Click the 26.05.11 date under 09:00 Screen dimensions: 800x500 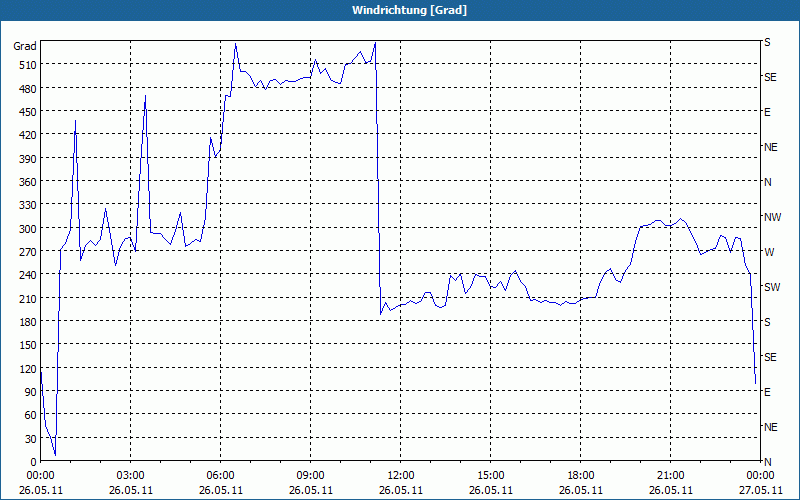[310, 490]
